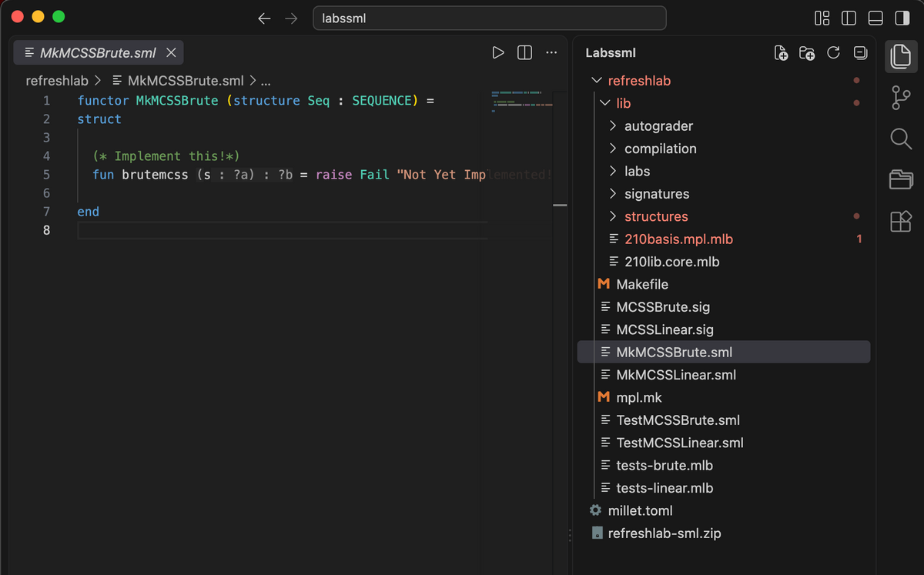
Task: Create a new folder in Labssml
Action: coord(807,53)
